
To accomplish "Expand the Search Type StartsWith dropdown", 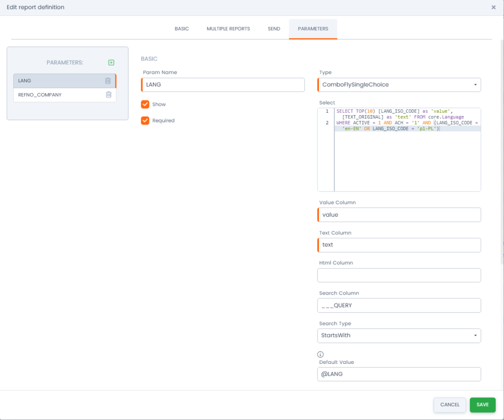I will click(399, 336).
